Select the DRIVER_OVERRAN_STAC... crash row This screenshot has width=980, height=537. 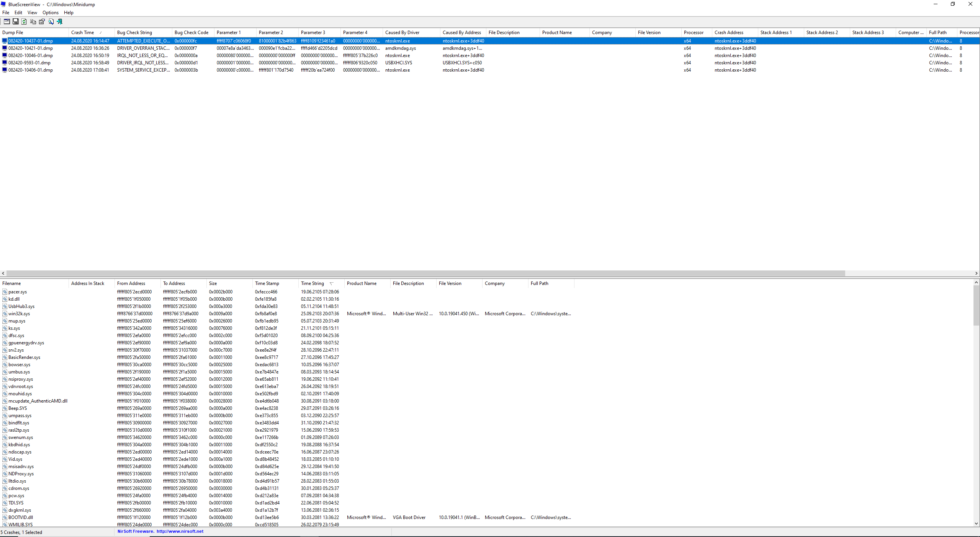point(490,48)
